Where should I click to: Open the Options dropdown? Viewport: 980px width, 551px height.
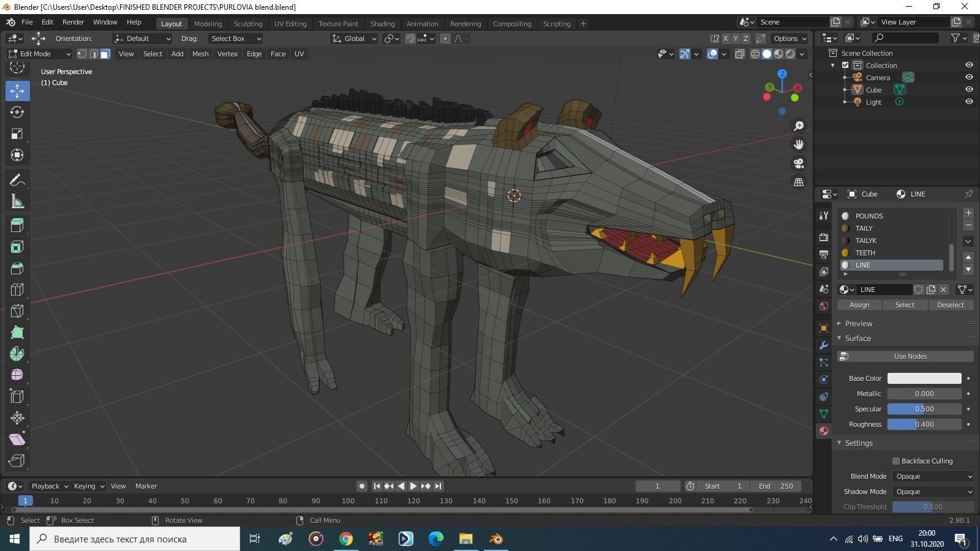790,39
